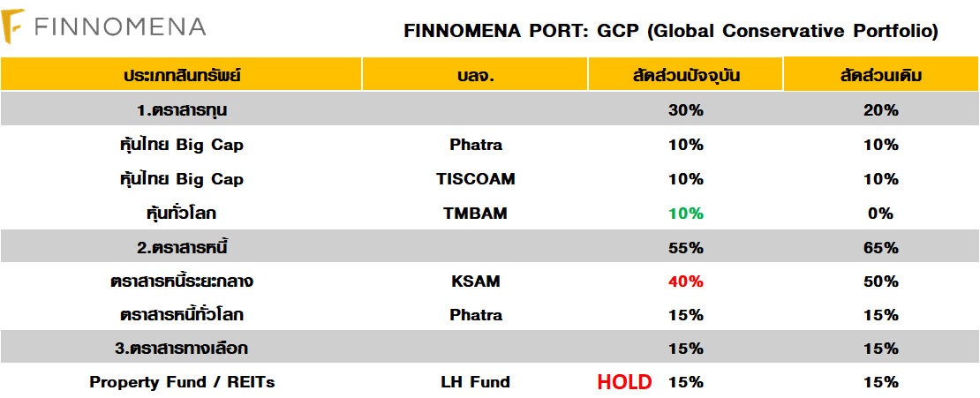The image size is (980, 398).
Task: Click the red 40% value for KSAM
Action: [x=686, y=282]
